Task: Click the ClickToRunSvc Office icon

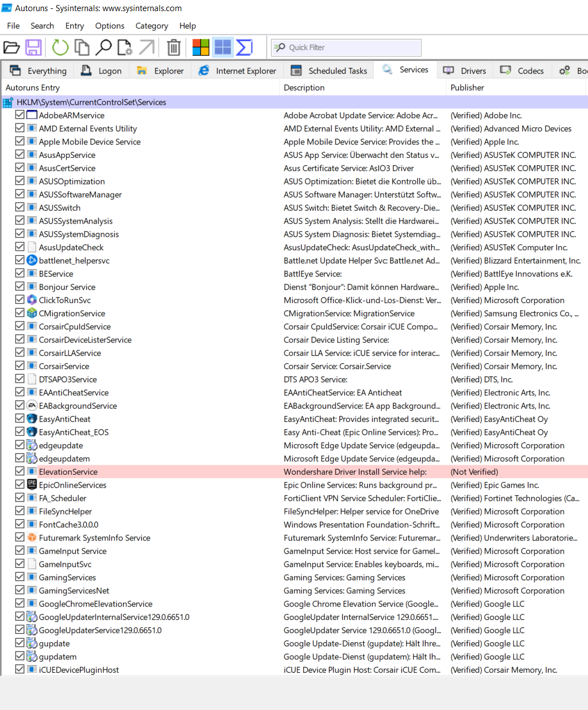Action: 32,300
